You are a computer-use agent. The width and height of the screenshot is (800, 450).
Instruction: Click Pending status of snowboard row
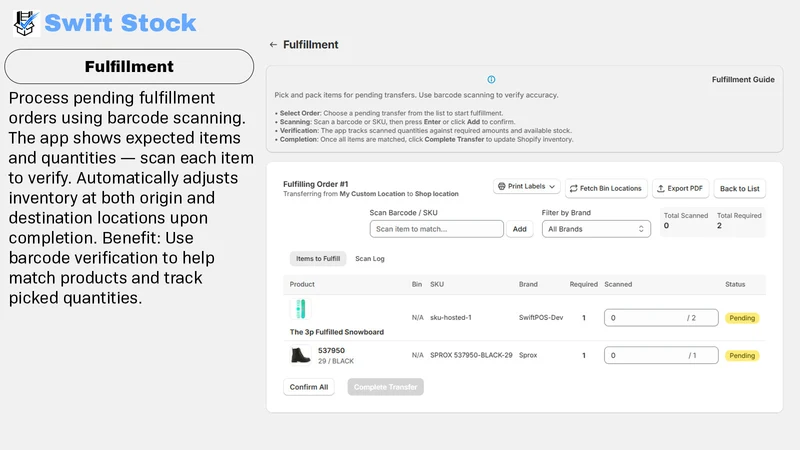(x=742, y=318)
